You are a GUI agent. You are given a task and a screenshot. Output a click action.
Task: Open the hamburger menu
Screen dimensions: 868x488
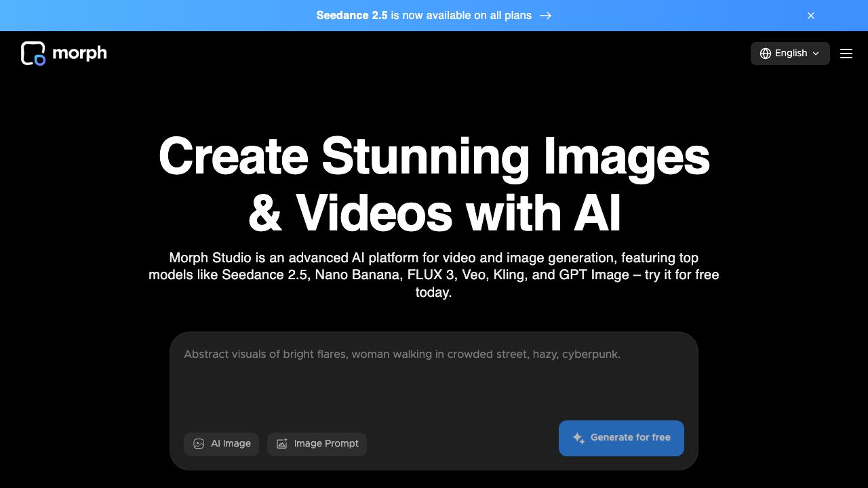pyautogui.click(x=846, y=54)
